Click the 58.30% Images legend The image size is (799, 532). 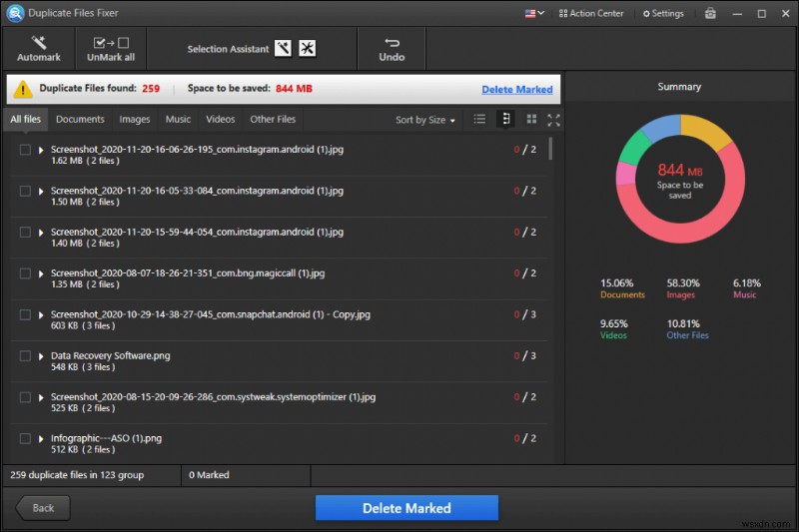coord(683,288)
